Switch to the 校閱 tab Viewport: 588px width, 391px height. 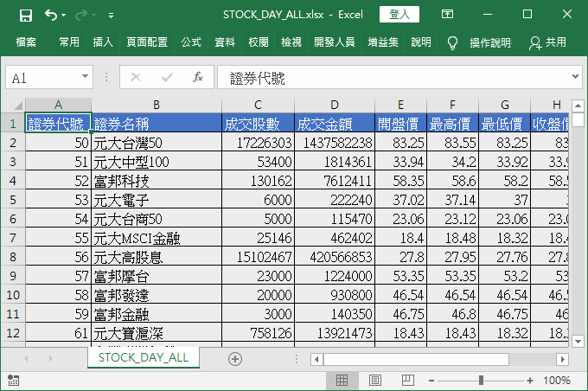pyautogui.click(x=259, y=42)
